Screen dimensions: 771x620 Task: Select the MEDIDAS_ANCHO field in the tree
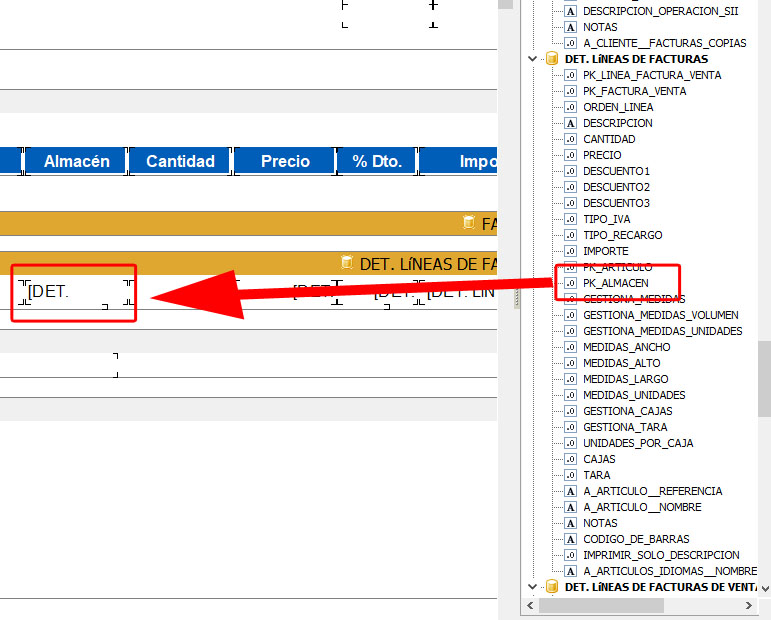[627, 347]
